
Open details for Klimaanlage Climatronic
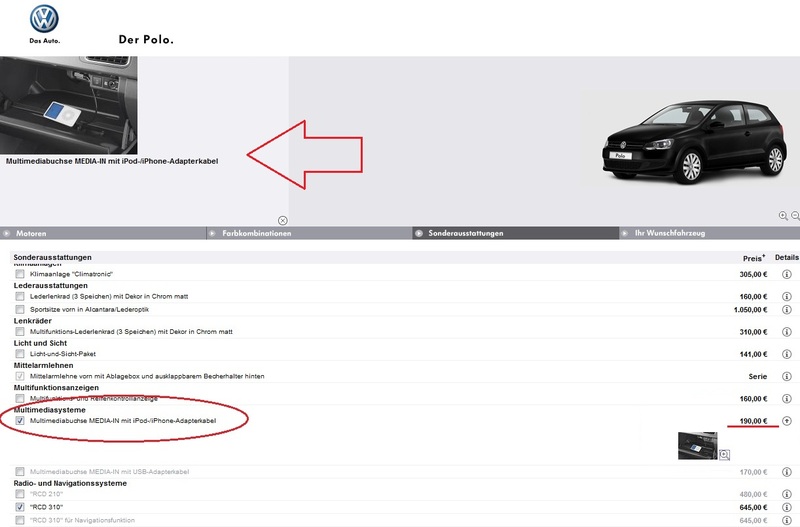(787, 274)
